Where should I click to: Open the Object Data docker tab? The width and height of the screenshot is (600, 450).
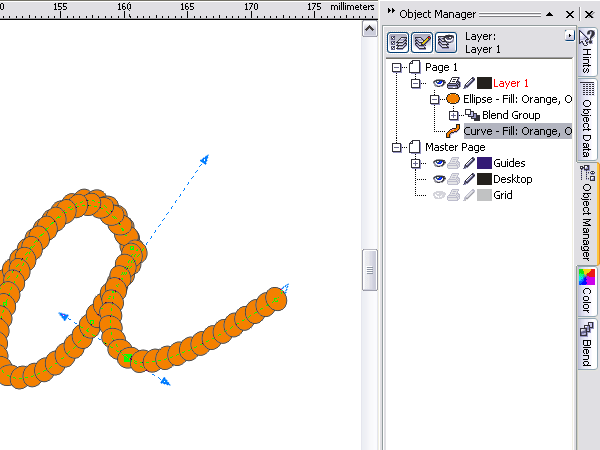click(x=587, y=119)
